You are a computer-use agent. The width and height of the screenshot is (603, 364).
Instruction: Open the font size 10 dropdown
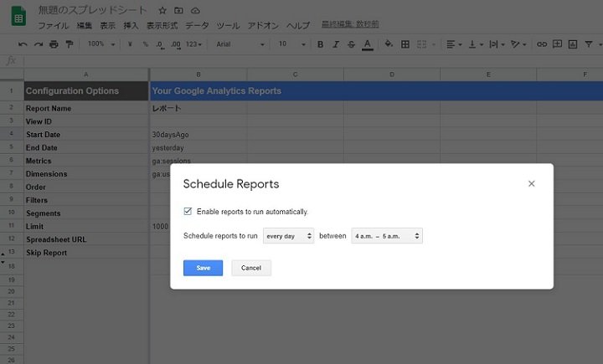click(291, 44)
